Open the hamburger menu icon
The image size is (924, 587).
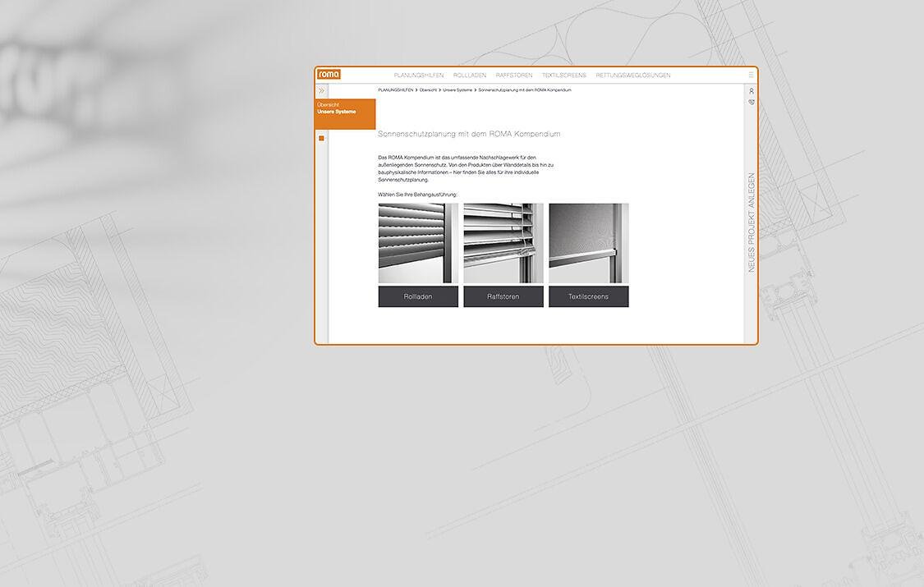click(x=751, y=75)
